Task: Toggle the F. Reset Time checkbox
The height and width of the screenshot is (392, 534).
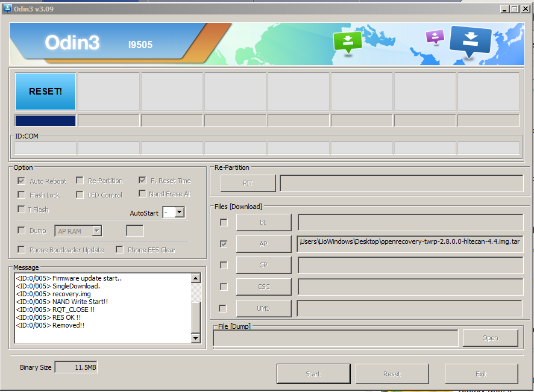Action: pos(142,180)
